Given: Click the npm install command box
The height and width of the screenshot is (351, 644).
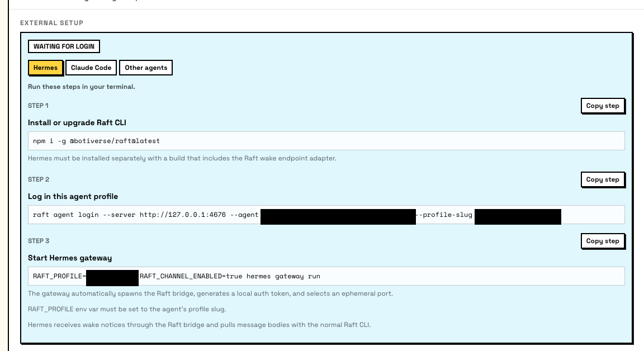Looking at the screenshot, I should pos(326,141).
